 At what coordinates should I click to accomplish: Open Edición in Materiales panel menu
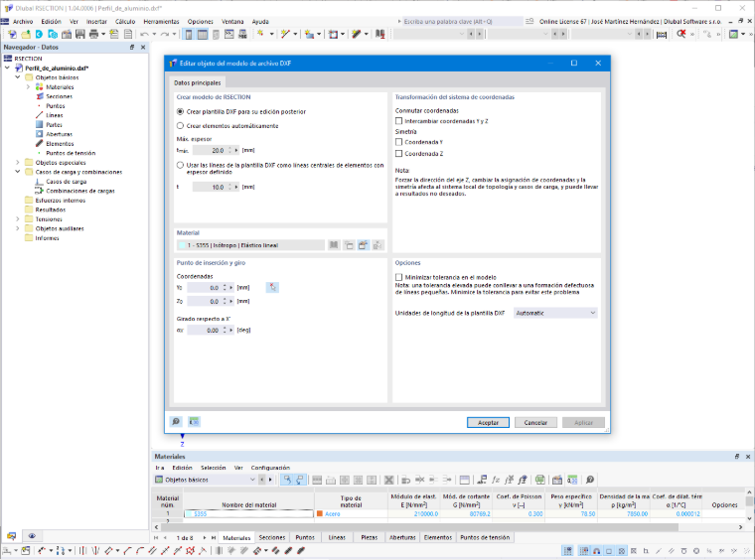tap(182, 468)
